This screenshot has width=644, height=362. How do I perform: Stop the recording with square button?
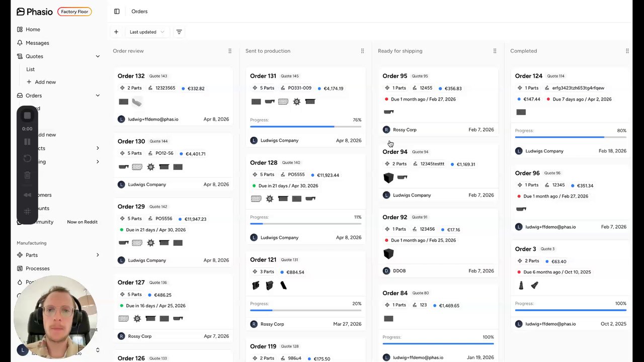pyautogui.click(x=27, y=116)
